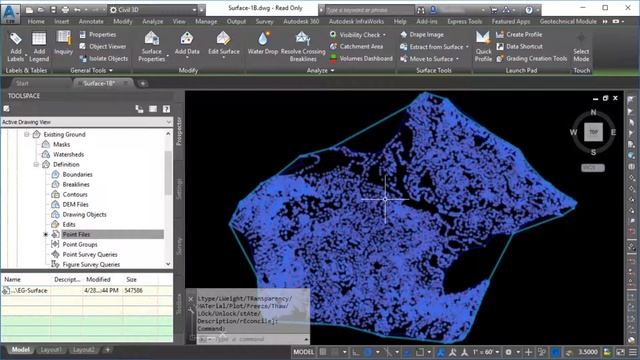Open Grading Creation Tools
Screen dimensions: 640x360
click(x=531, y=59)
